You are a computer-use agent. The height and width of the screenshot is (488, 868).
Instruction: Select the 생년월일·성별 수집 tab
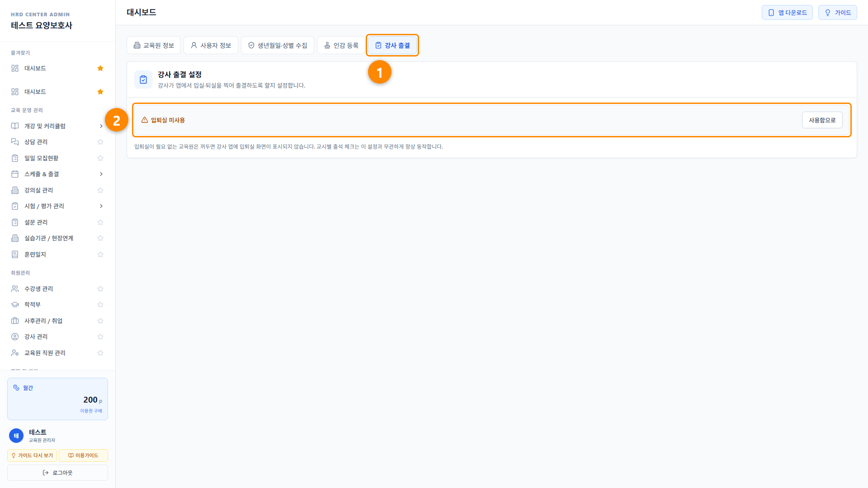click(x=278, y=45)
